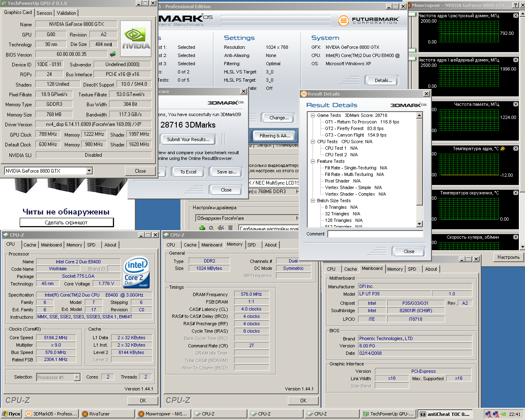Collapse the Game Tests tree node

[313, 115]
